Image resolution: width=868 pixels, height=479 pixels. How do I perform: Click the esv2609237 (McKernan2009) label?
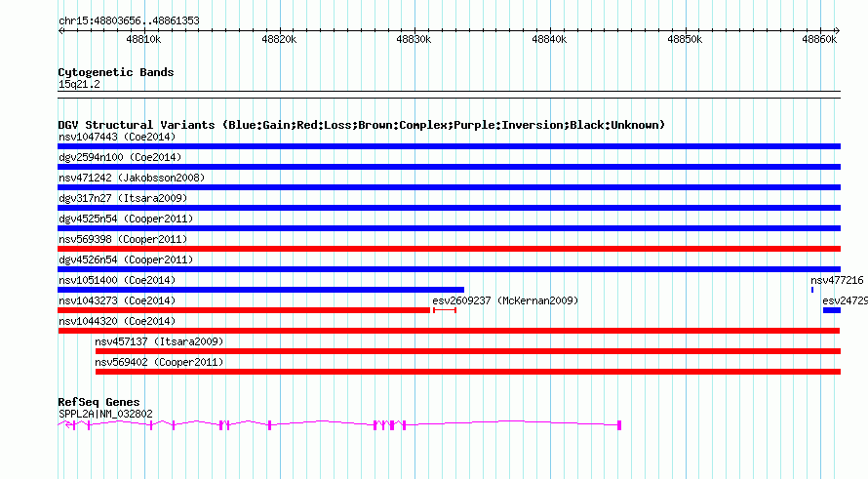click(x=505, y=300)
